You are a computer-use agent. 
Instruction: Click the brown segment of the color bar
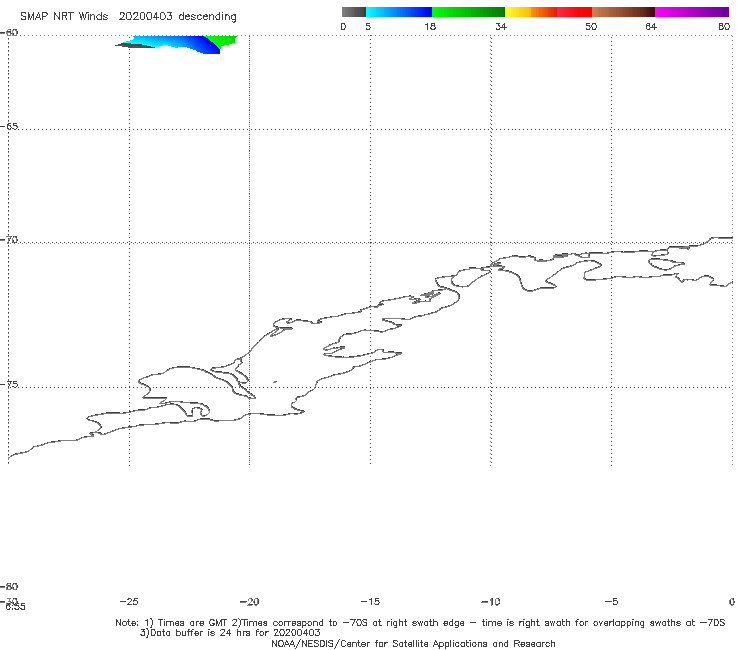[623, 12]
